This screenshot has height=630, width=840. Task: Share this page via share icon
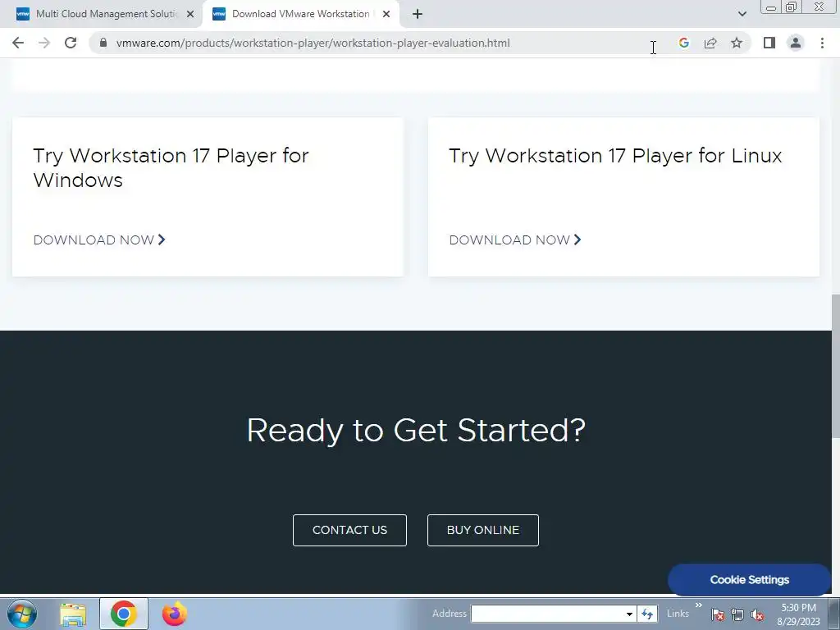click(x=710, y=43)
